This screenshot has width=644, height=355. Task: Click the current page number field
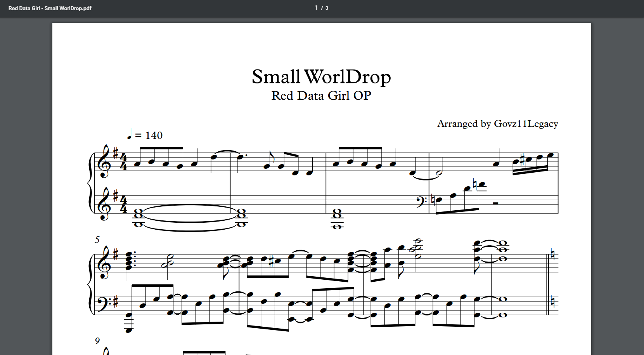click(x=316, y=8)
